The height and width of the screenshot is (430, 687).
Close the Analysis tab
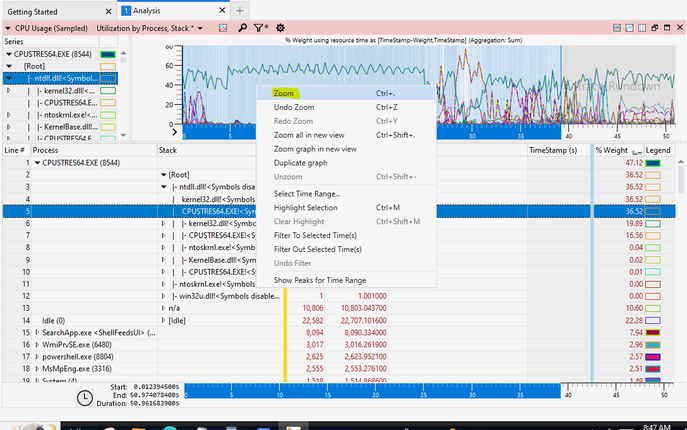(x=222, y=11)
